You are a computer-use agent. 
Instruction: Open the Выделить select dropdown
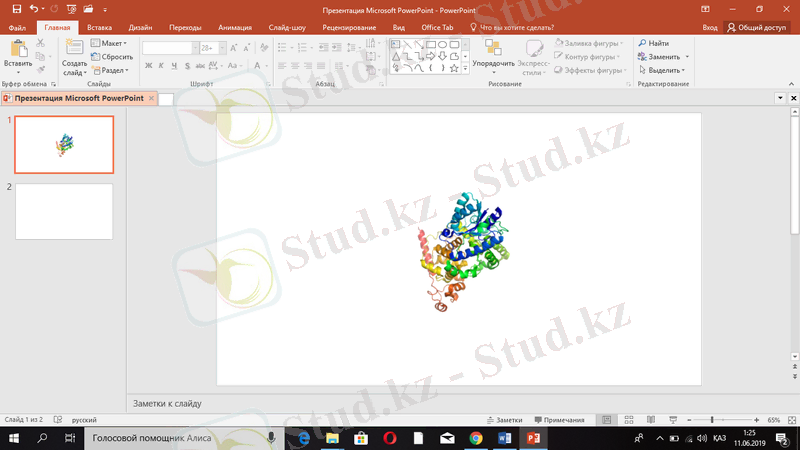664,70
